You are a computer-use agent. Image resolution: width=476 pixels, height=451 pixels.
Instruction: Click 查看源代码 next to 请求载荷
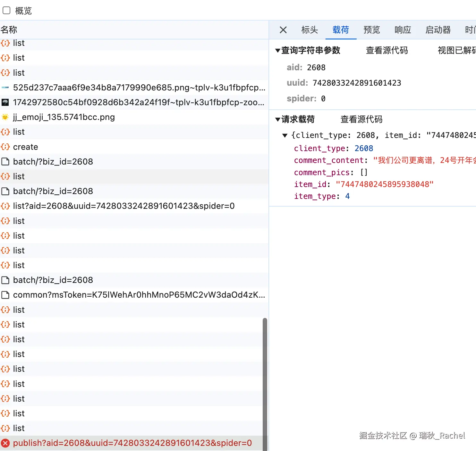(361, 119)
